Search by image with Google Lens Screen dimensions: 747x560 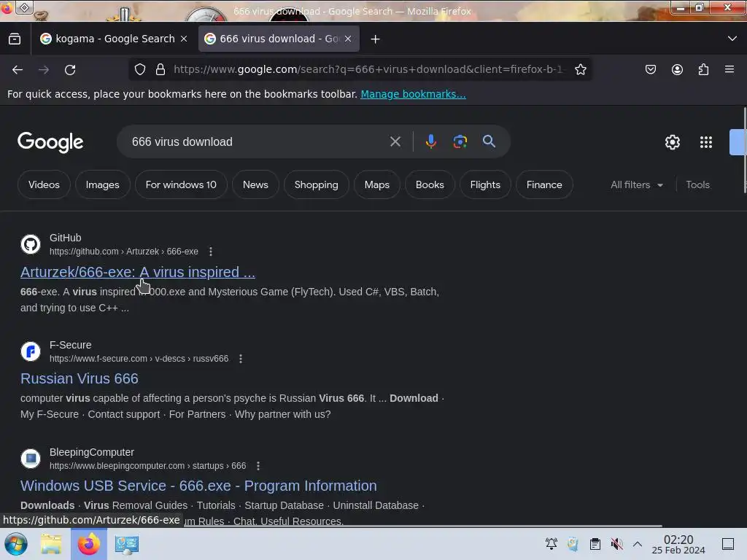pos(460,141)
